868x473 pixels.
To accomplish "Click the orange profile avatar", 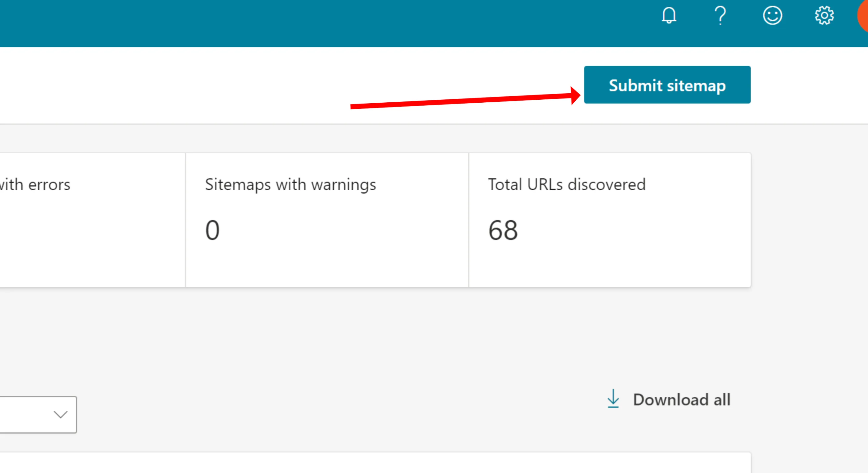I will coord(863,15).
